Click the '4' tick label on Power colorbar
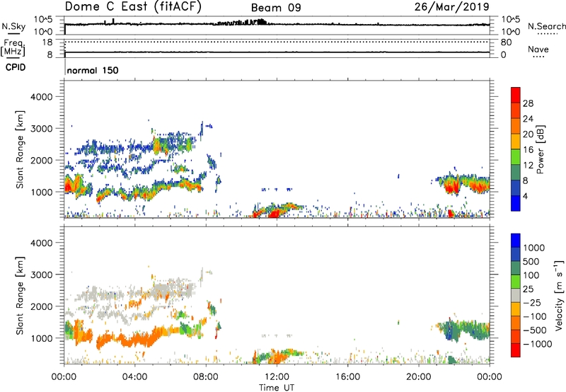The width and height of the screenshot is (566, 392). pos(525,197)
